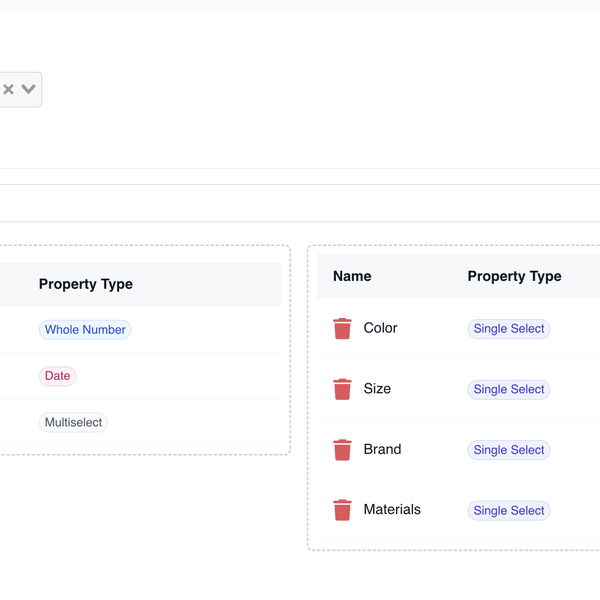Click Brand's Single Select badge
The image size is (600, 600).
pyautogui.click(x=508, y=450)
